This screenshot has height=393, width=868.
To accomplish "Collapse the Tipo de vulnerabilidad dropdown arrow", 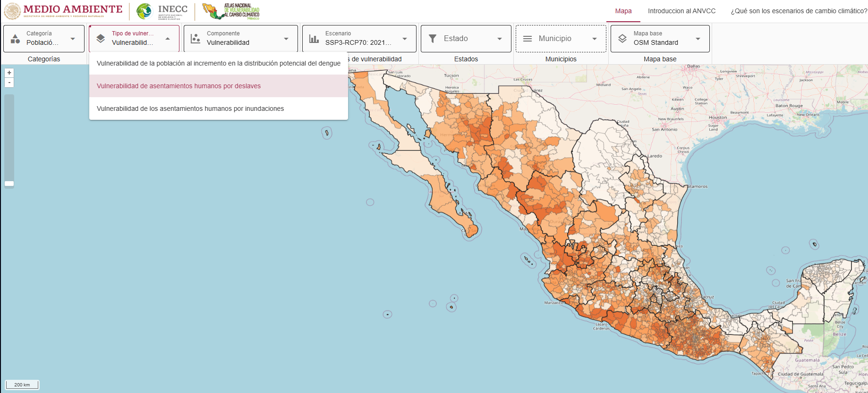I will tap(168, 39).
